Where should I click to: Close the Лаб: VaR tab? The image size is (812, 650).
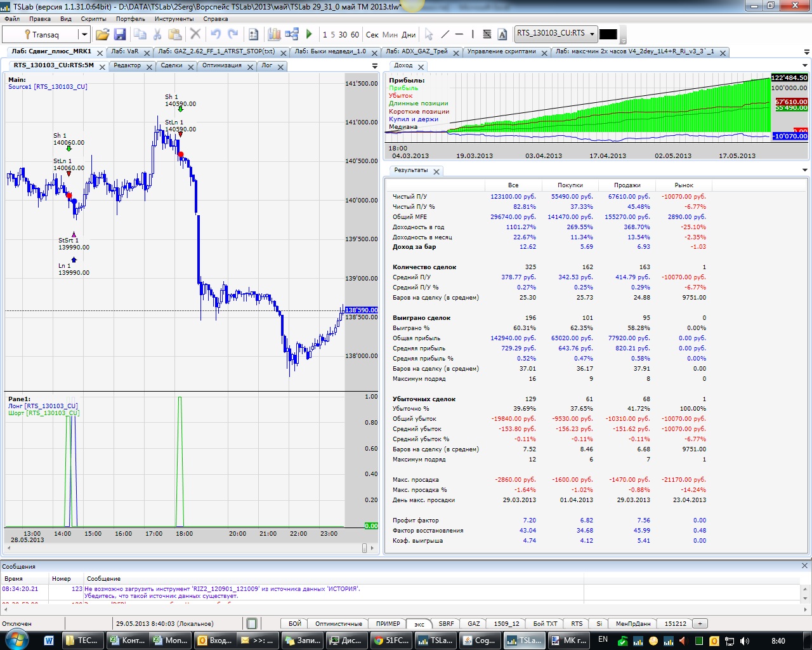point(147,53)
